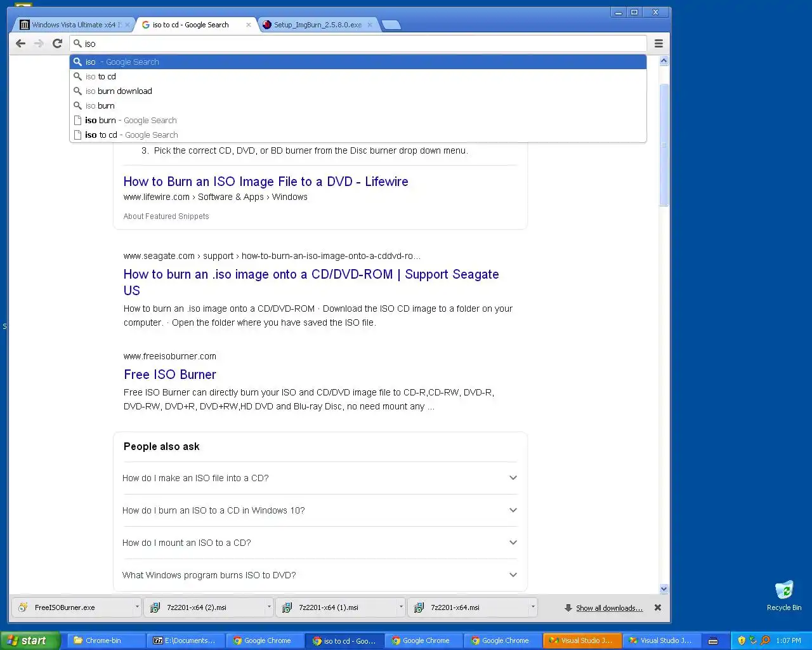Select the Recycle Bin desktop icon
Viewport: 812px width, 650px height.
(784, 595)
